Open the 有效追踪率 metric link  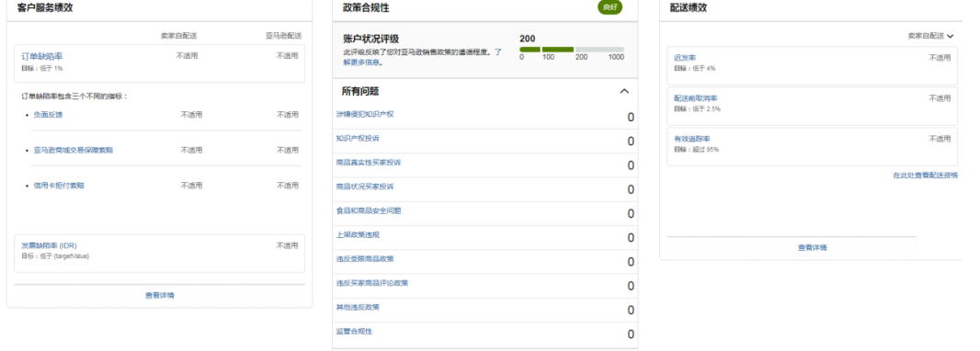[x=692, y=139]
